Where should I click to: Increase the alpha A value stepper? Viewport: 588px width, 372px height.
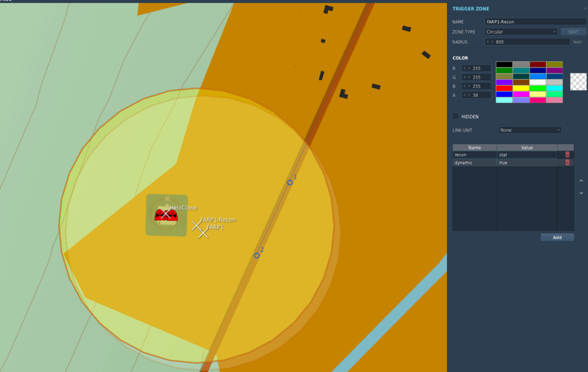tap(469, 95)
